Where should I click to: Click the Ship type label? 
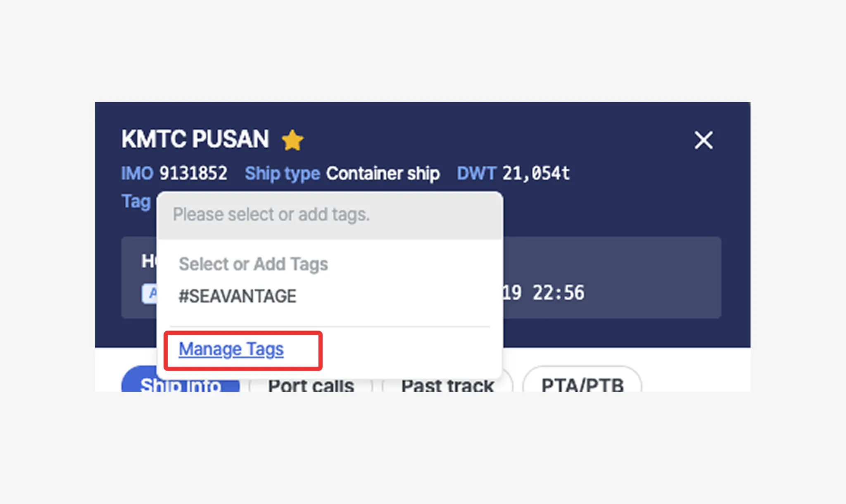[282, 174]
